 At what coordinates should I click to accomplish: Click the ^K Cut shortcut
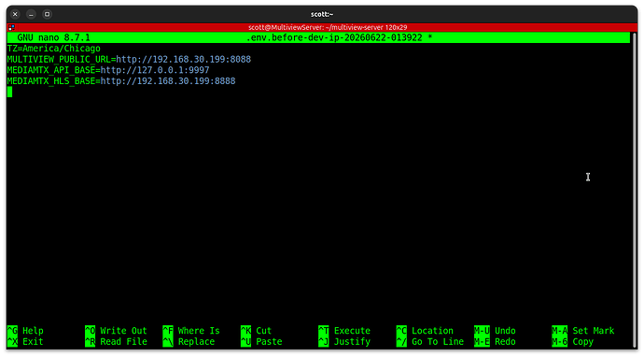(x=257, y=331)
